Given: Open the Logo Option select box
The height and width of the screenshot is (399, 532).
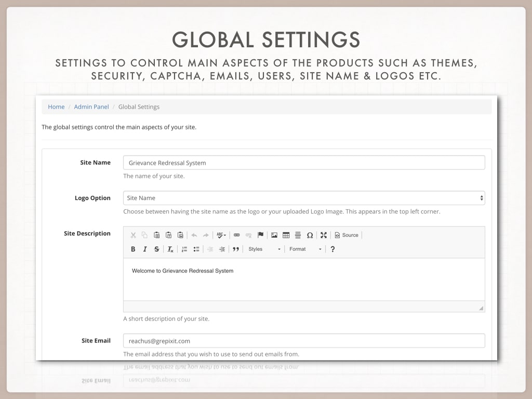Looking at the screenshot, I should 304,198.
